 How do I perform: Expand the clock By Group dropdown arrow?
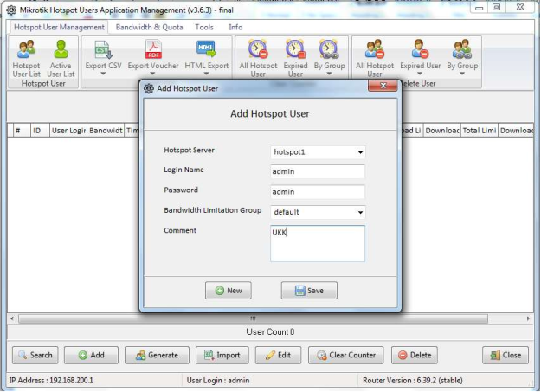click(x=329, y=74)
